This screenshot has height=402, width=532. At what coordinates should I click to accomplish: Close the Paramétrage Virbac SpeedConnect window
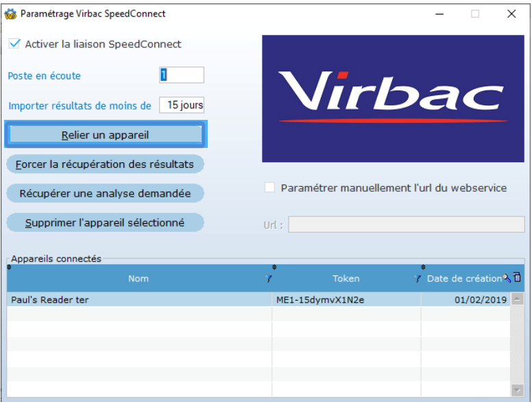511,14
